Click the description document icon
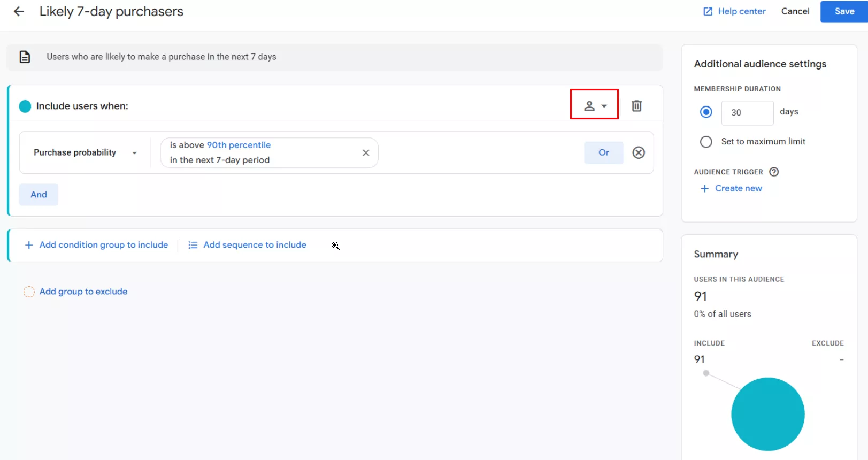The image size is (868, 460). [x=25, y=57]
